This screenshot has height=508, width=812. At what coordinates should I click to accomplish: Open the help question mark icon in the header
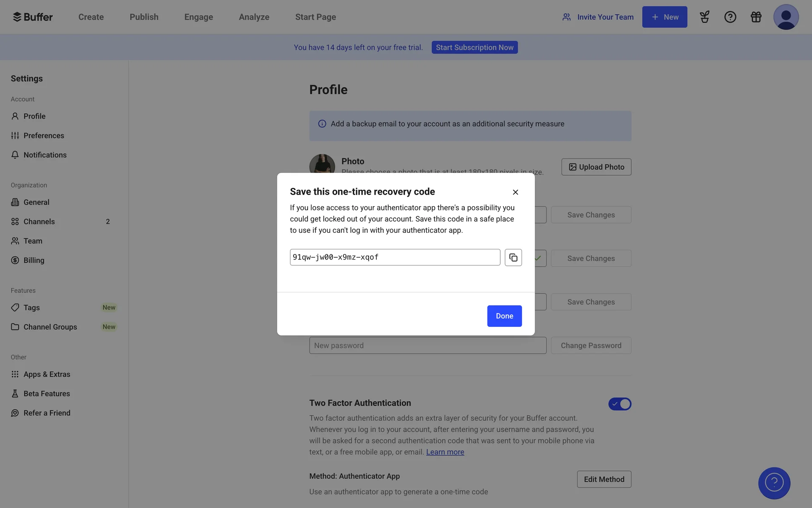click(730, 17)
